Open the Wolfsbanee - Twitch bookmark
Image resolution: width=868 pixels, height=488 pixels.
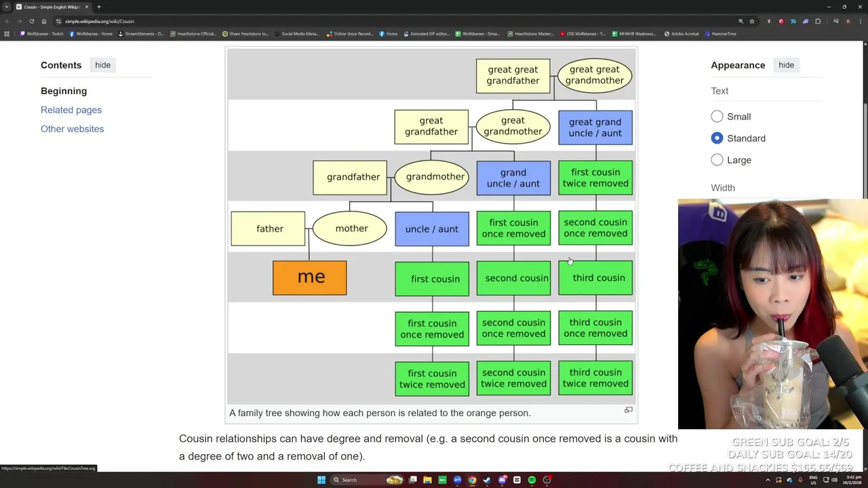(42, 34)
